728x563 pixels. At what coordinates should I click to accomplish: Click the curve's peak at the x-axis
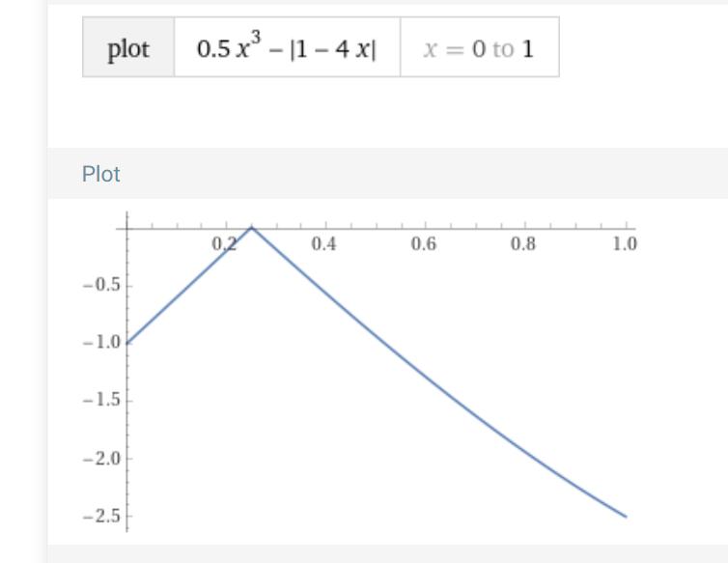[x=252, y=228]
